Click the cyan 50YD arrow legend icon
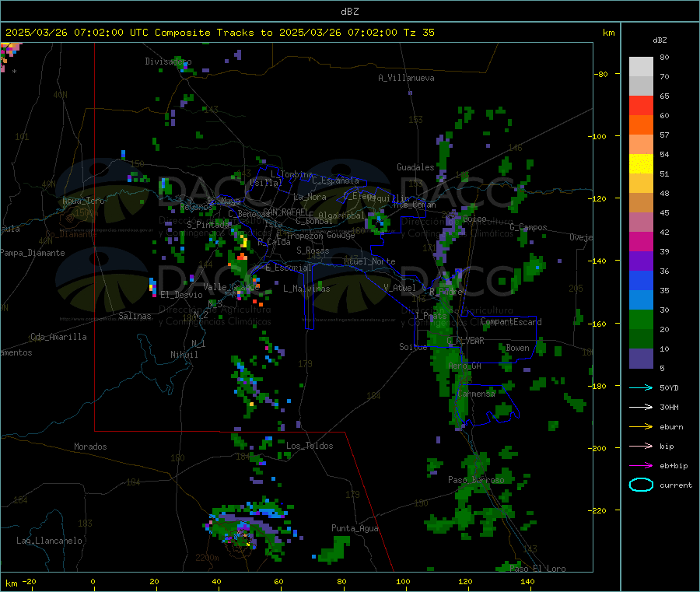Viewport: 700px width, 592px height. point(641,387)
